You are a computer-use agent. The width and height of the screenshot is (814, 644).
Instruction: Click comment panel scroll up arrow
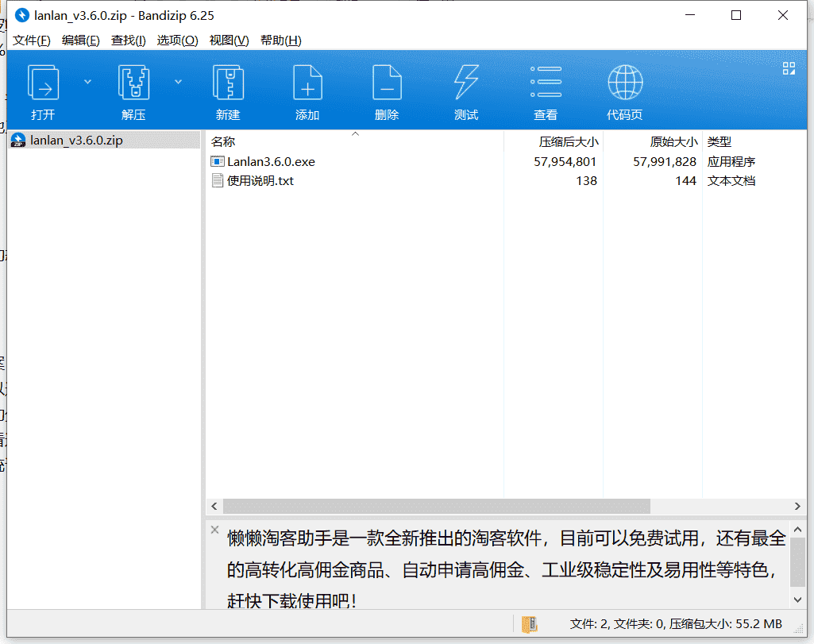tap(797, 530)
